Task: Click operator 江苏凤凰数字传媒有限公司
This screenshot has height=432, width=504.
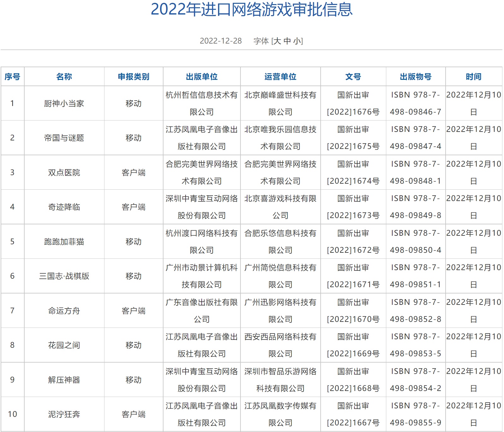Action: [x=281, y=414]
